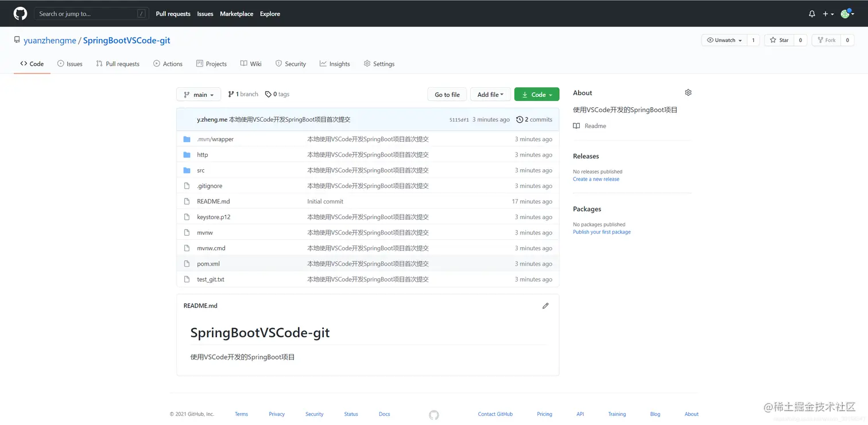Viewport: 868px width, 425px height.
Task: Open the Readme link under About
Action: click(x=590, y=126)
